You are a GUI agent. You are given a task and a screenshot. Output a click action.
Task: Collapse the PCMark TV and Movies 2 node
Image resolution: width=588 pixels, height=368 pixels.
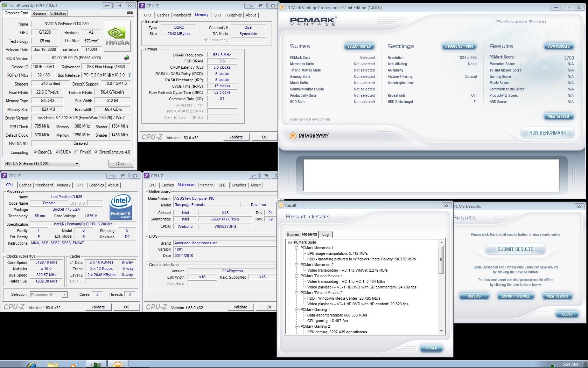point(296,293)
